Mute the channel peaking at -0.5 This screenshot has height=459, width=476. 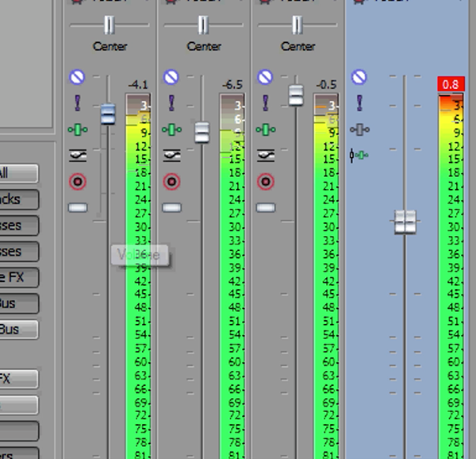pyautogui.click(x=265, y=77)
